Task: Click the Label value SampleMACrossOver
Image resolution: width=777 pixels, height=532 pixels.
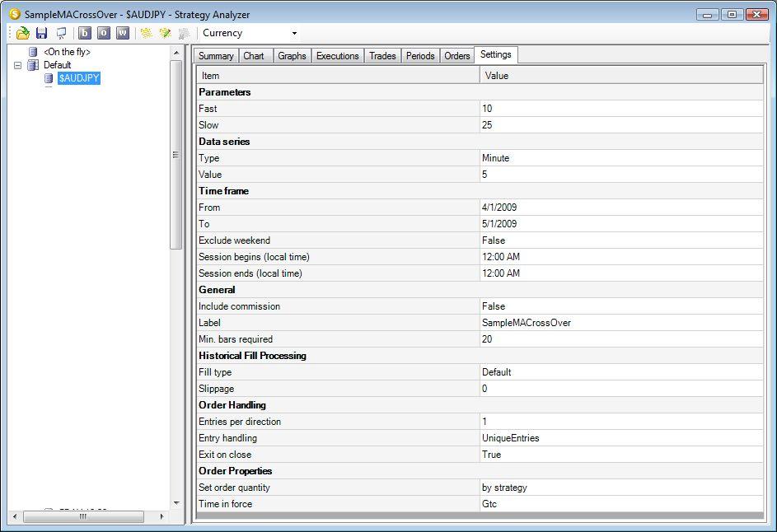Action: (621, 323)
